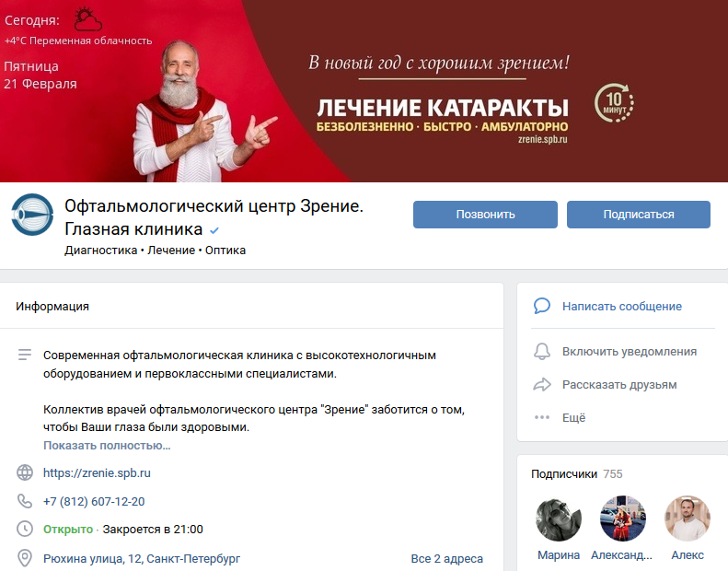
Task: Click the phone handset icon
Action: point(25,501)
